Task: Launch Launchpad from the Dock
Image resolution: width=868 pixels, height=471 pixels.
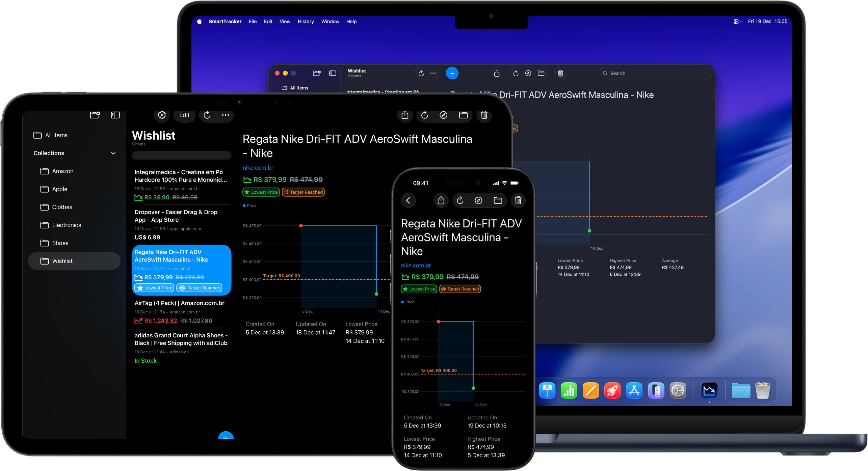Action: (613, 390)
